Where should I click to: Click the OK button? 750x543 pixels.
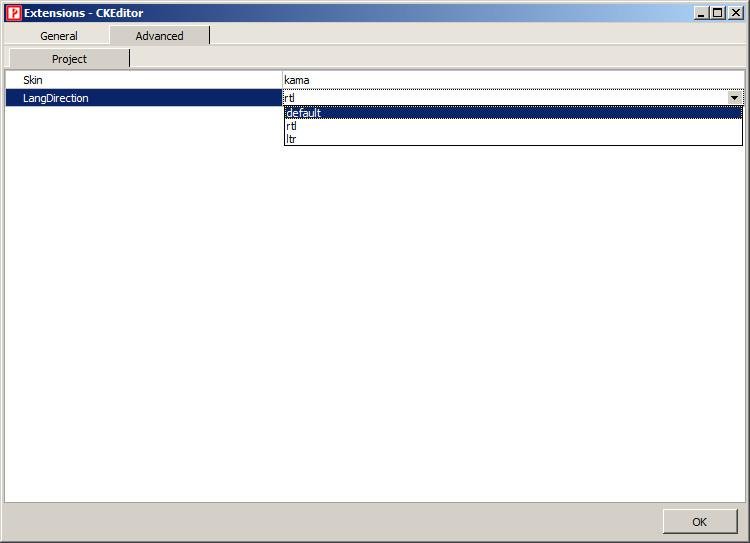700,521
